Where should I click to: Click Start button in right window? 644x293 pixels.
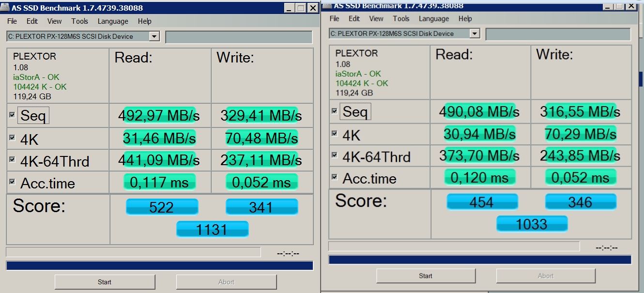[x=426, y=276]
